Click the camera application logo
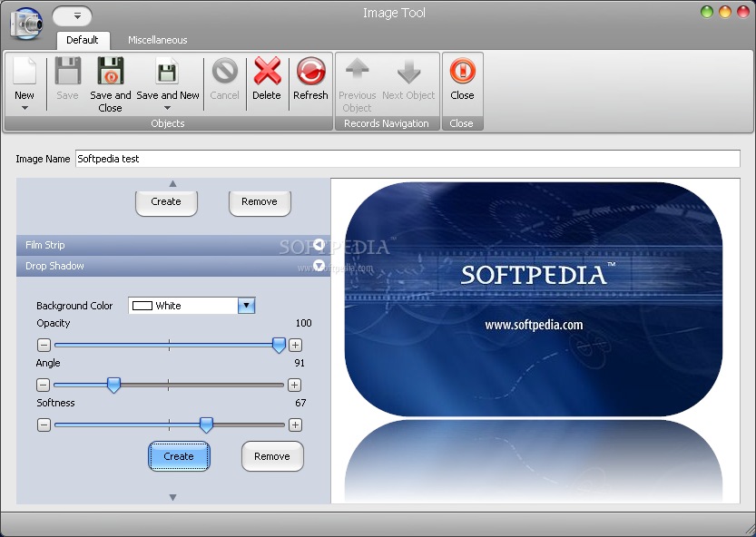This screenshot has width=756, height=537. 26,24
